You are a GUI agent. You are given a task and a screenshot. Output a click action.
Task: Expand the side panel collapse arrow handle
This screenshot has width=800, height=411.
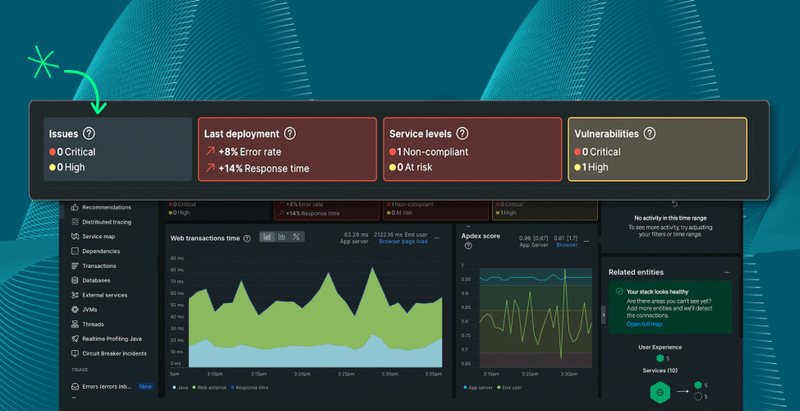click(602, 314)
